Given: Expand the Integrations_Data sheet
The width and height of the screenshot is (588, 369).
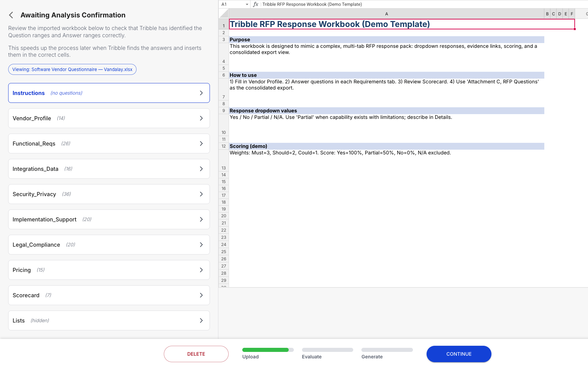Looking at the screenshot, I should click(x=201, y=169).
